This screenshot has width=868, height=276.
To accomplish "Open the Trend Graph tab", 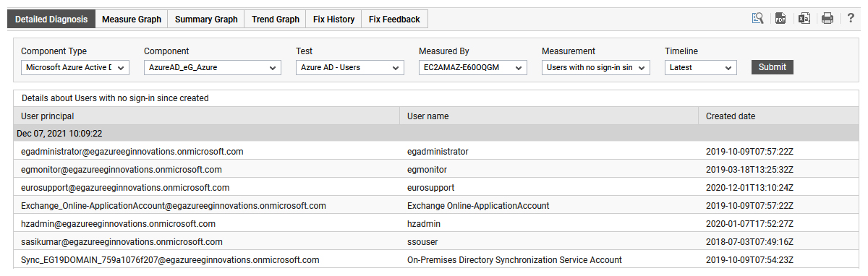I will point(276,20).
